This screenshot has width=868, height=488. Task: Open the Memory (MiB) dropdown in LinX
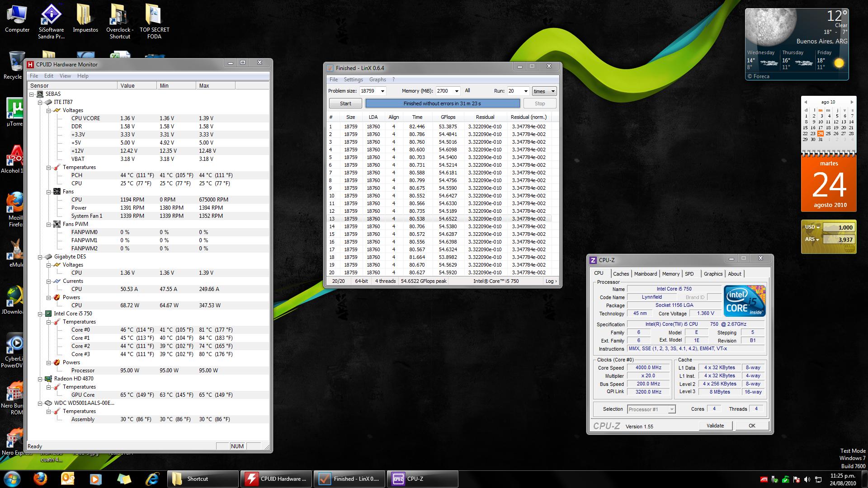tap(457, 91)
